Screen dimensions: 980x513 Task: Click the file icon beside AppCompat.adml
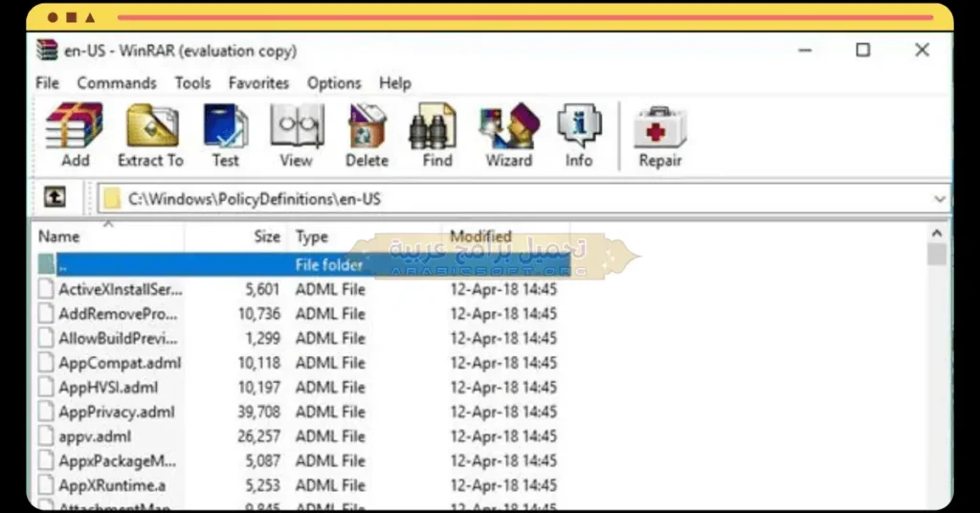click(46, 363)
